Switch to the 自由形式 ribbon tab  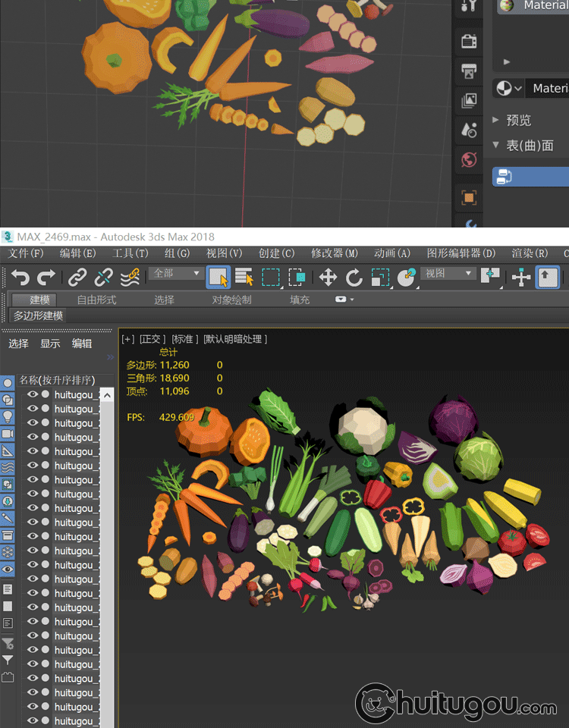pyautogui.click(x=96, y=300)
